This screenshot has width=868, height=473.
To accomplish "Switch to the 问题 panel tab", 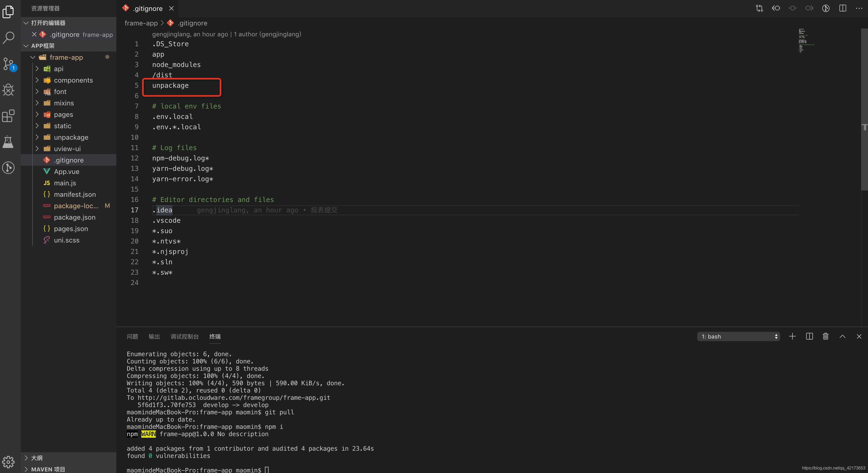I will click(132, 336).
